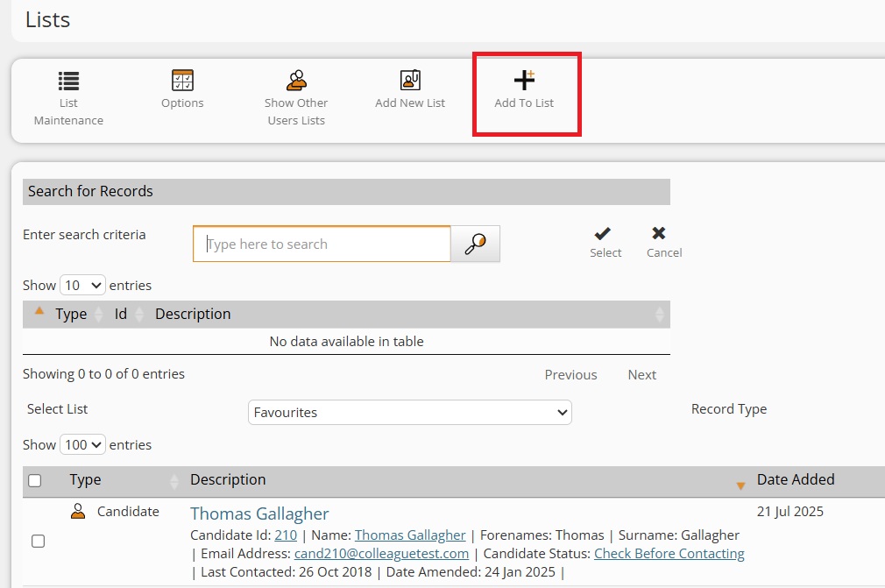Check the Thomas Gallagher row checkbox
Image resolution: width=885 pixels, height=588 pixels.
pos(39,542)
